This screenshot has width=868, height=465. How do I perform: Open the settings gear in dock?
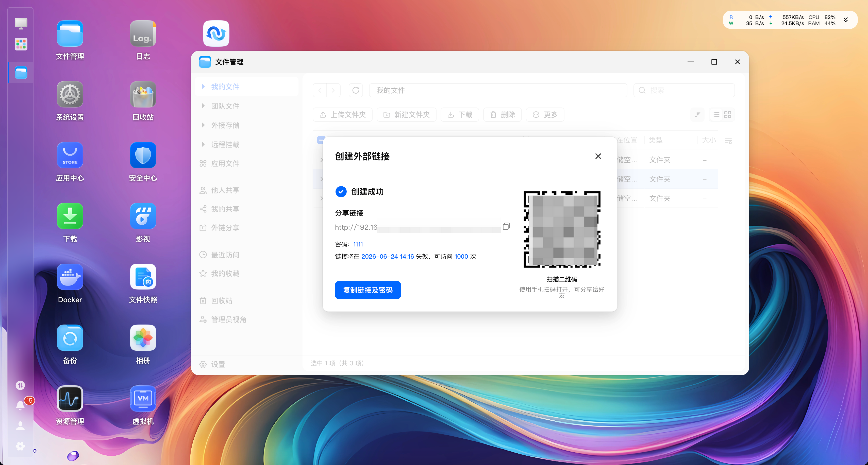click(21, 446)
